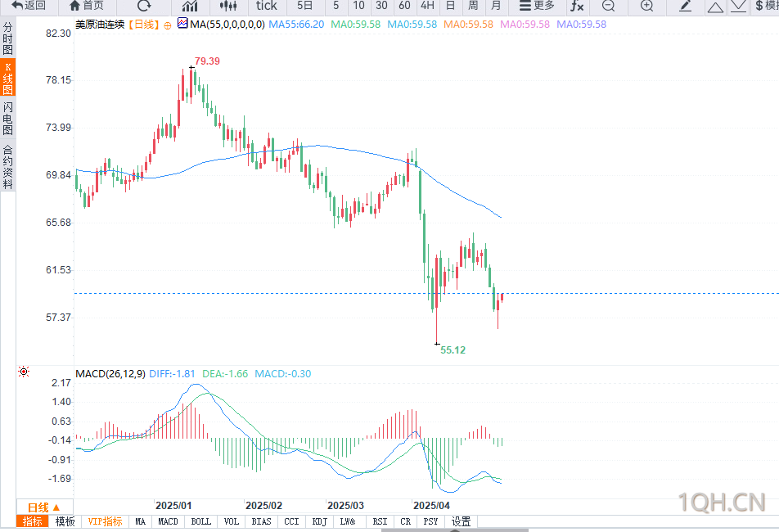The height and width of the screenshot is (532, 779).
Task: Switch to tick period
Action: [266, 6]
